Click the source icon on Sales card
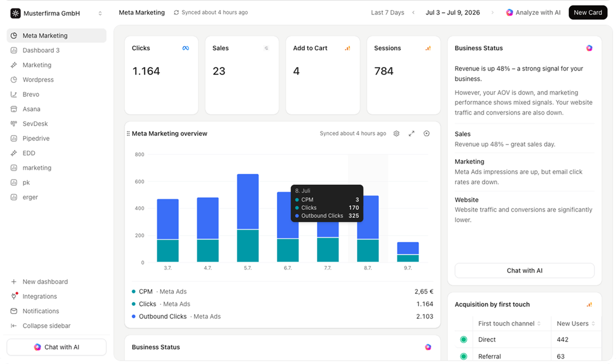The height and width of the screenshot is (364, 616). (266, 48)
